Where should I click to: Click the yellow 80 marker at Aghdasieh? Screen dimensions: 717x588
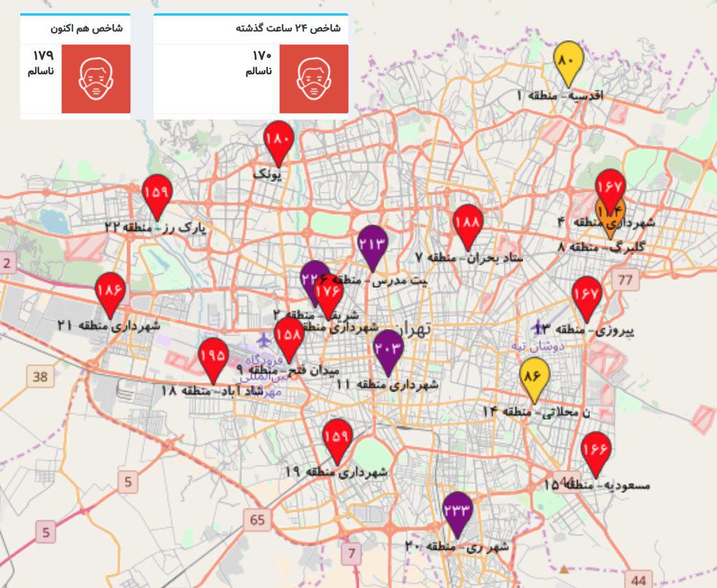click(x=568, y=60)
